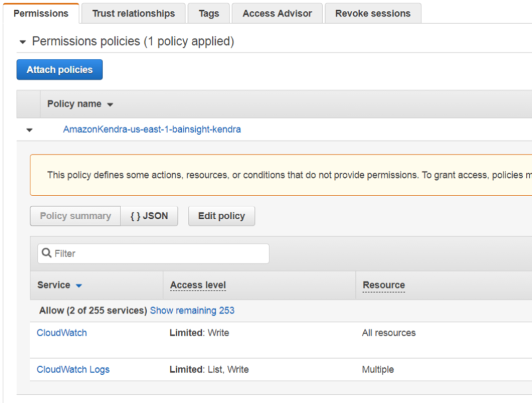
Task: Collapse the Permissions policies section
Action: tap(23, 42)
